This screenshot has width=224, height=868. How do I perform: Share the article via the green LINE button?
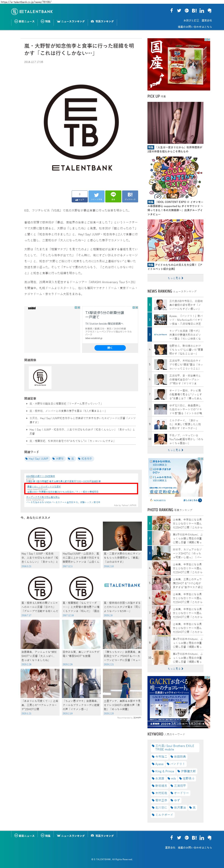pyautogui.click(x=113, y=196)
